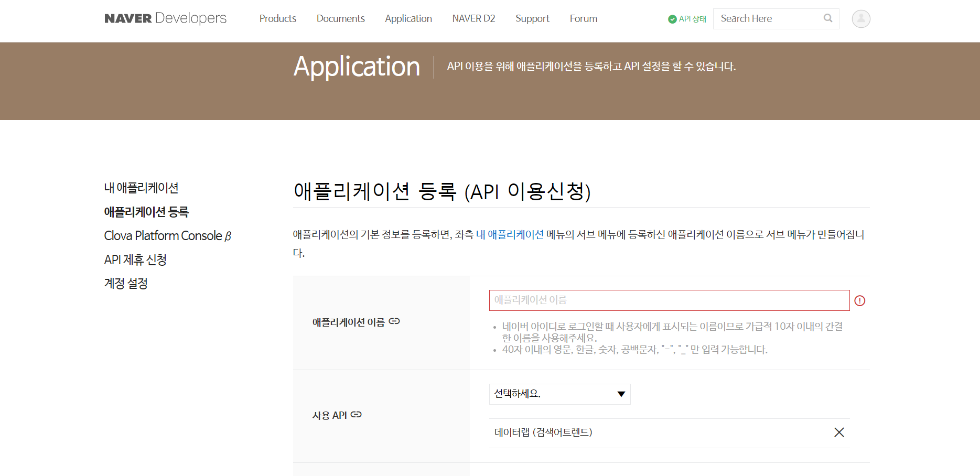Image resolution: width=980 pixels, height=476 pixels.
Task: Open API 제휴 신청 in the sidebar
Action: 135,259
